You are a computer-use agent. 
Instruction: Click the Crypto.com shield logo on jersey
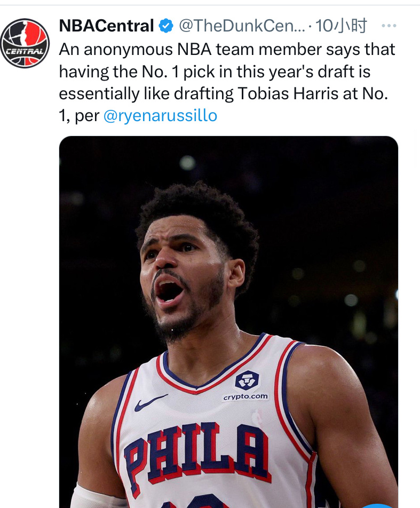tap(247, 380)
